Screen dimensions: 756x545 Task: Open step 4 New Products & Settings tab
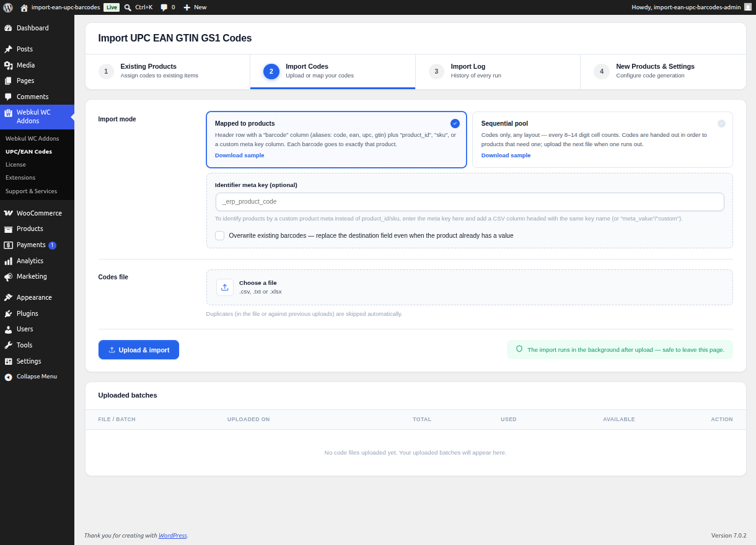[x=663, y=71]
